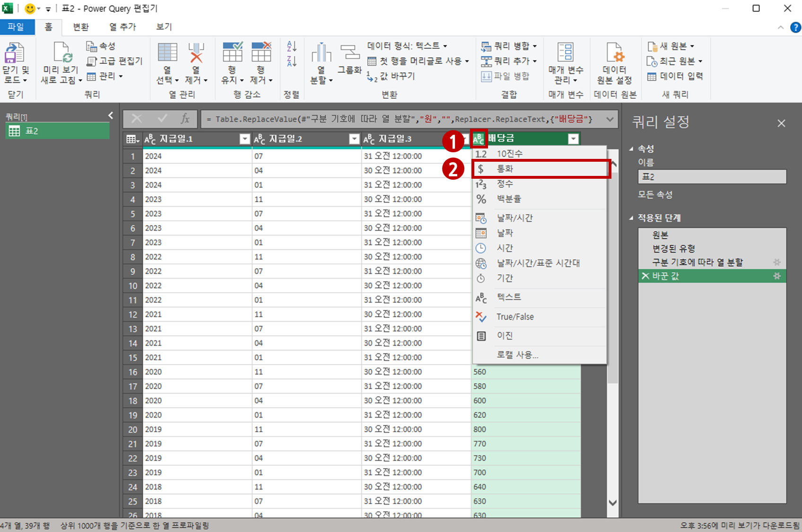Image resolution: width=802 pixels, height=532 pixels.
Task: Cancel formula edit with the X button
Action: point(137,119)
